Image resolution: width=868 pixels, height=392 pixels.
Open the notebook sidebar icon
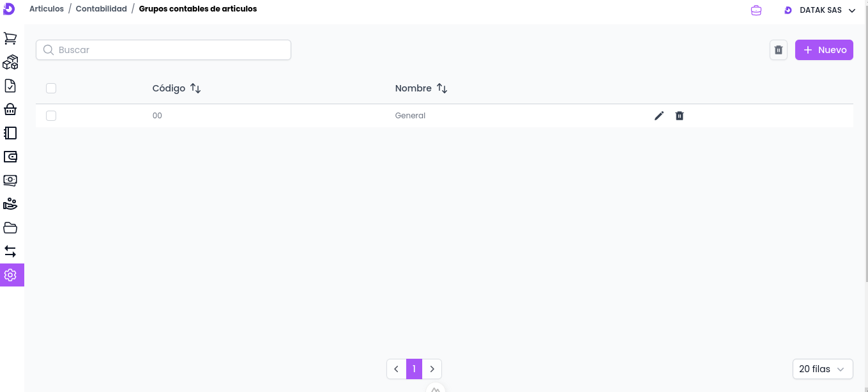[x=10, y=133]
